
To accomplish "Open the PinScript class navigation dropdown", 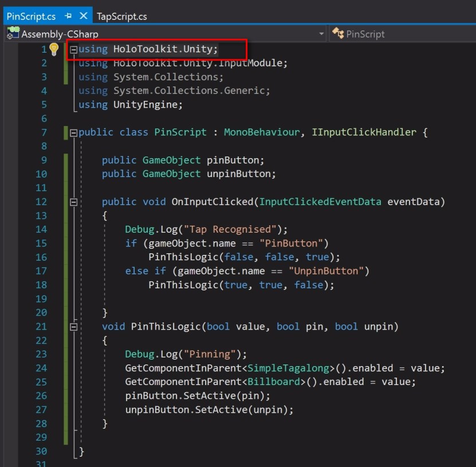I will [x=402, y=34].
